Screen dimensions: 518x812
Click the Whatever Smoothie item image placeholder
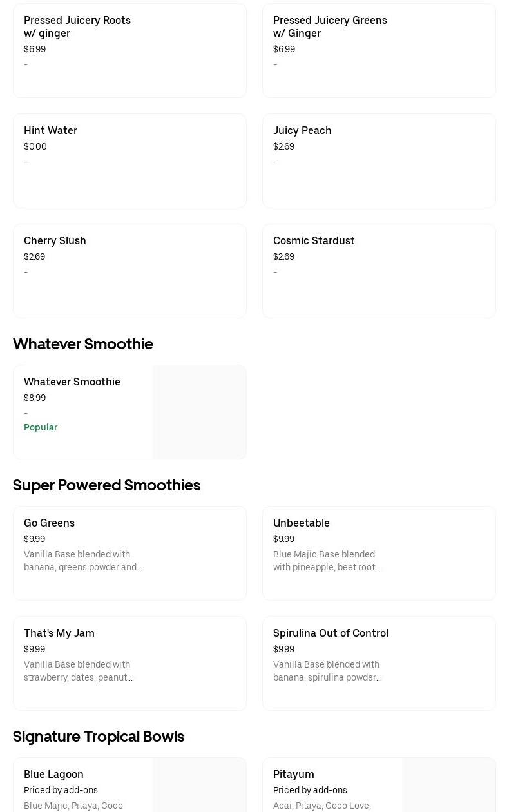coord(199,412)
